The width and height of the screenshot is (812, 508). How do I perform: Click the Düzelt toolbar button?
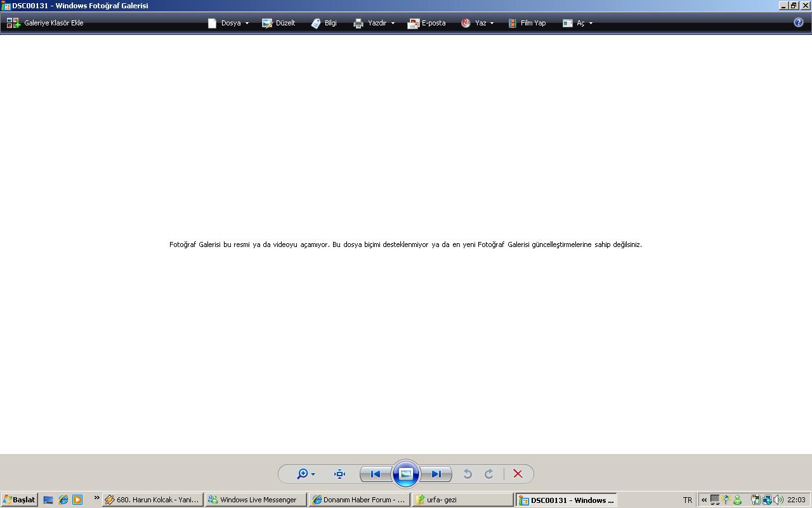[279, 23]
